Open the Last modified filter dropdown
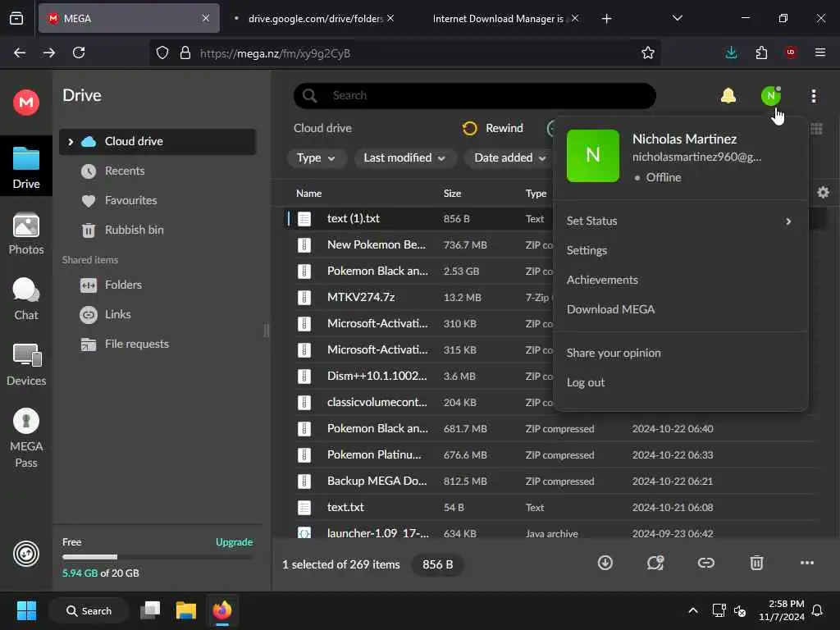 point(404,158)
